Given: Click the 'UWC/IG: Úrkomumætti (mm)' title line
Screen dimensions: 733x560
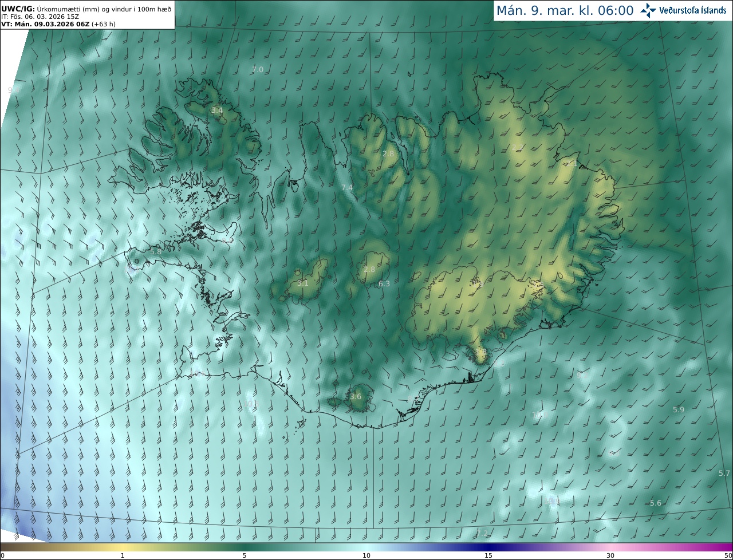Looking at the screenshot, I should pyautogui.click(x=86, y=9).
